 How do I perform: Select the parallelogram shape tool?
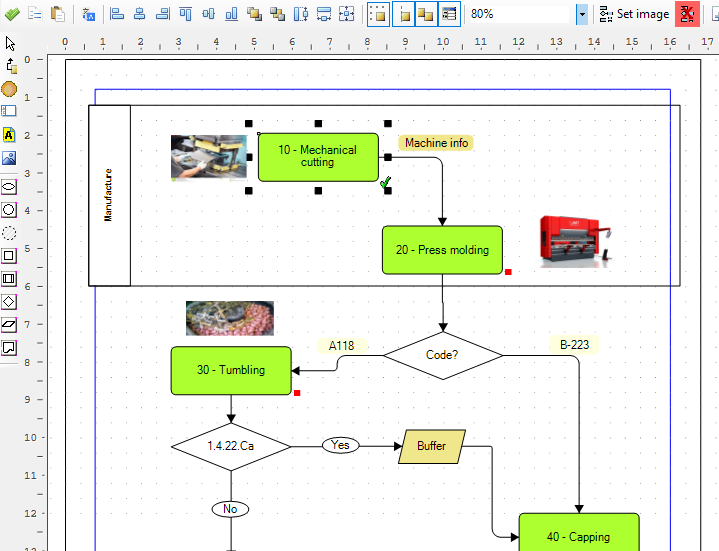tap(9, 325)
